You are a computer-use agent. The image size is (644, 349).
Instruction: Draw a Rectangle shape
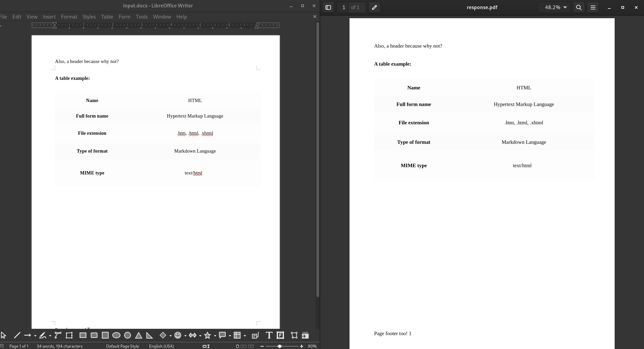tap(83, 335)
